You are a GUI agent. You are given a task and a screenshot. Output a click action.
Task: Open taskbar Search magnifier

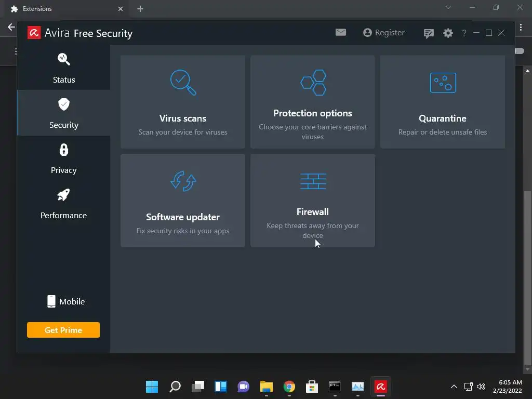point(175,387)
